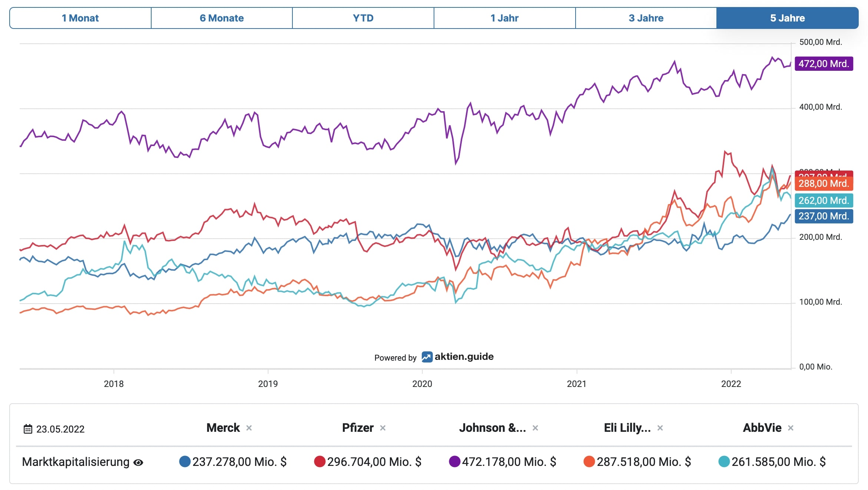Click the 2018 x-axis label
This screenshot has width=868, height=490.
[x=114, y=384]
